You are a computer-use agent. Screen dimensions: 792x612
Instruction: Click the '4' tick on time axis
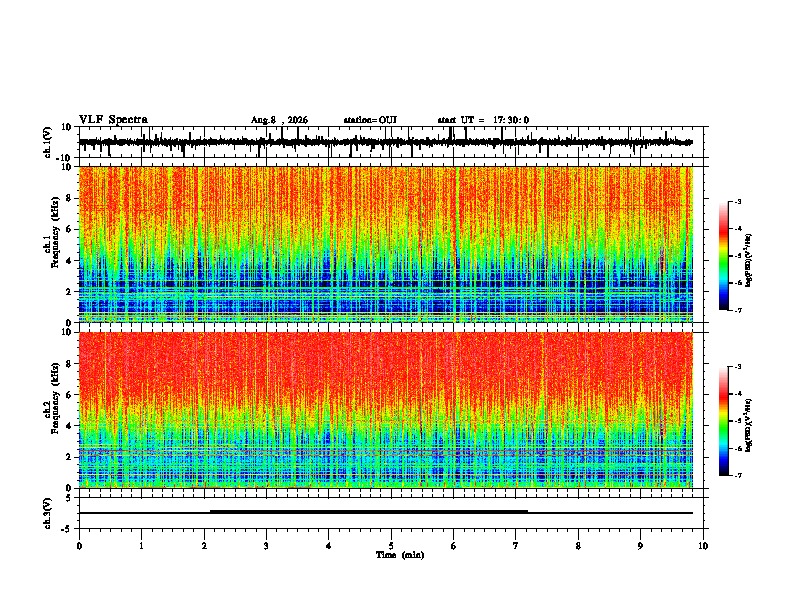click(x=329, y=546)
